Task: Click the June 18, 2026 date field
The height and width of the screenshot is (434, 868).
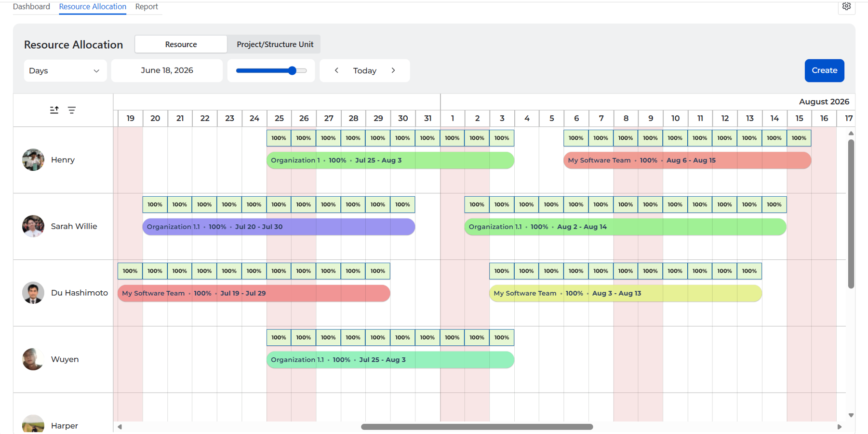Action: coord(167,70)
